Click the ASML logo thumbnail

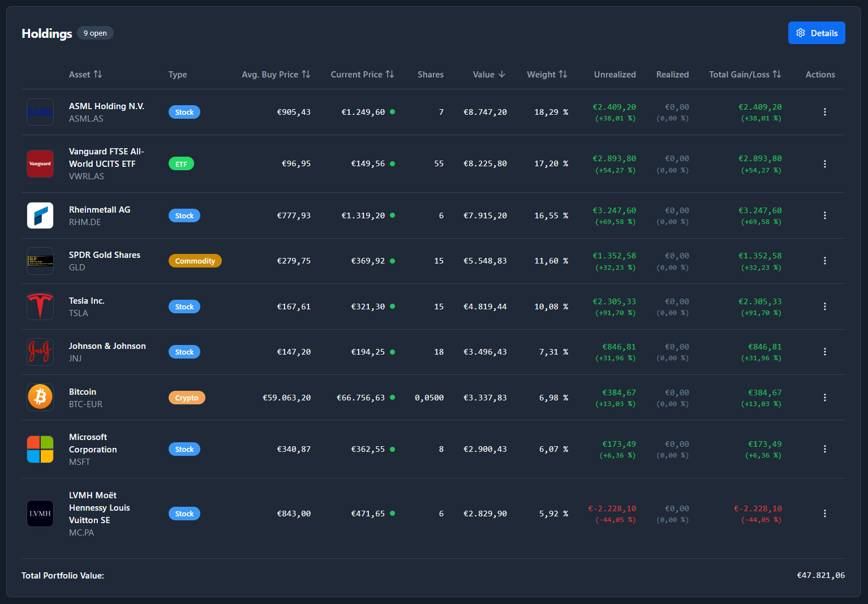(40, 112)
